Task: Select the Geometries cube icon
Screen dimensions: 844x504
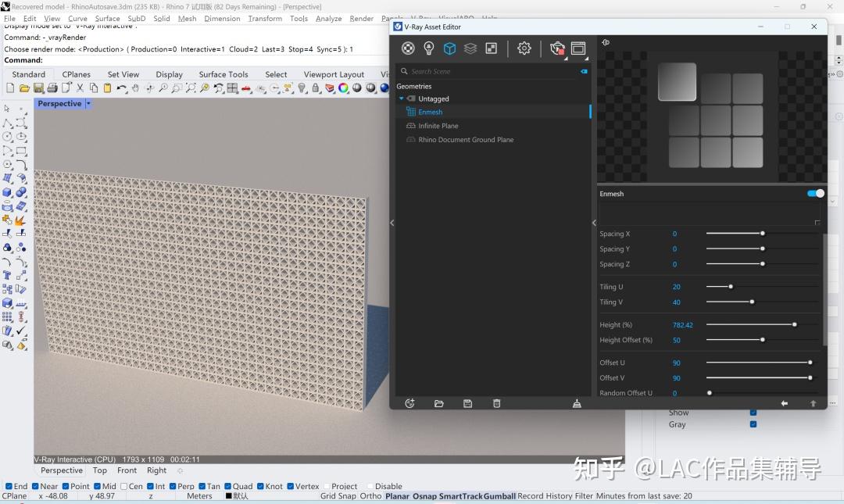Action: pos(449,48)
